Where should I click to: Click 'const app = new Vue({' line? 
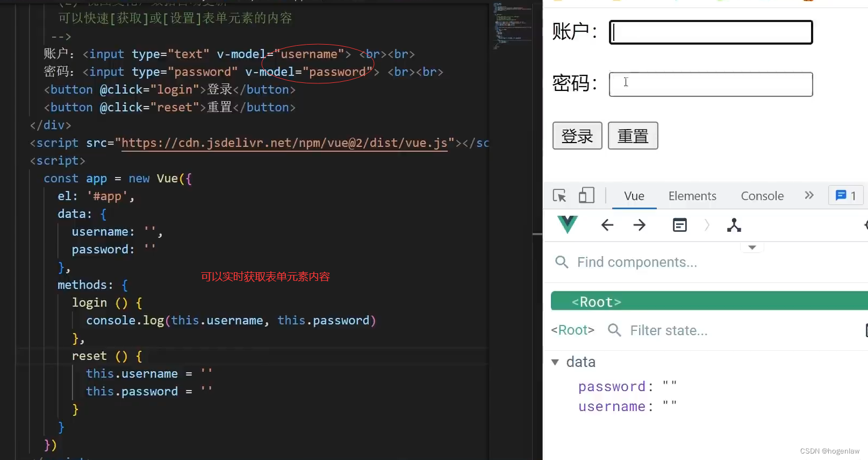click(x=118, y=179)
